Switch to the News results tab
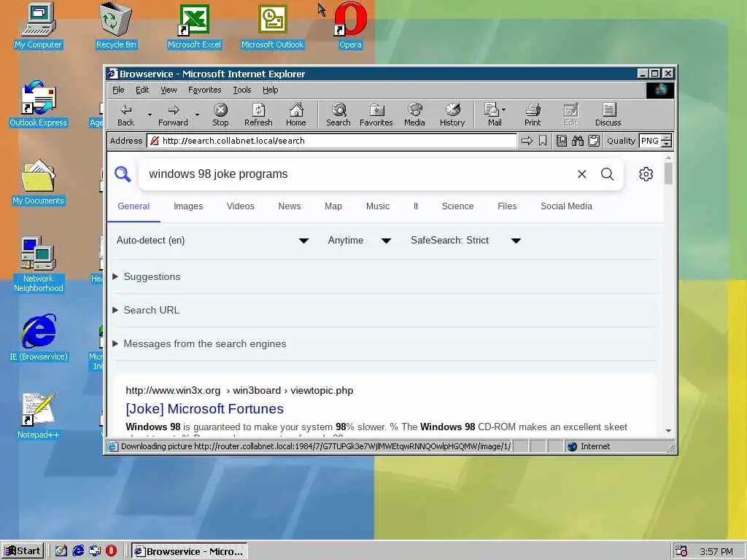Screen dimensions: 747x560 coord(289,206)
